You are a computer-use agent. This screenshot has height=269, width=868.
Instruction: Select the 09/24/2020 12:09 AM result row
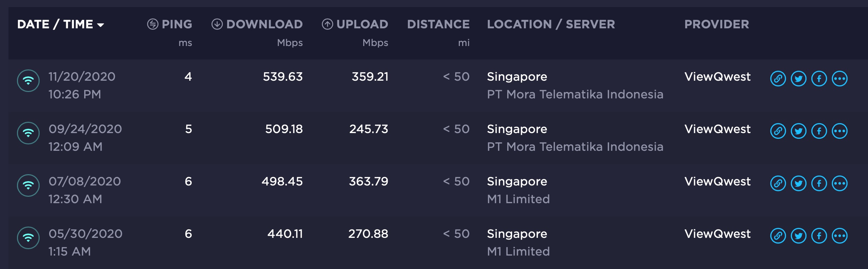tap(85, 138)
